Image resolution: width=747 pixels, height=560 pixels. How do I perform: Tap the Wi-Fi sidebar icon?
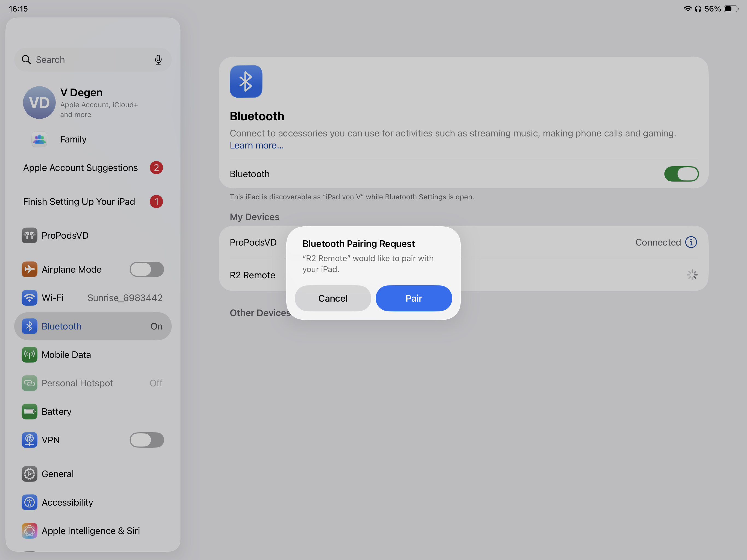point(29,298)
